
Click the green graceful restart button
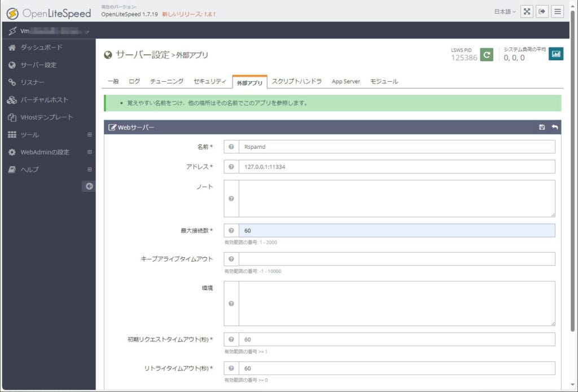(487, 55)
